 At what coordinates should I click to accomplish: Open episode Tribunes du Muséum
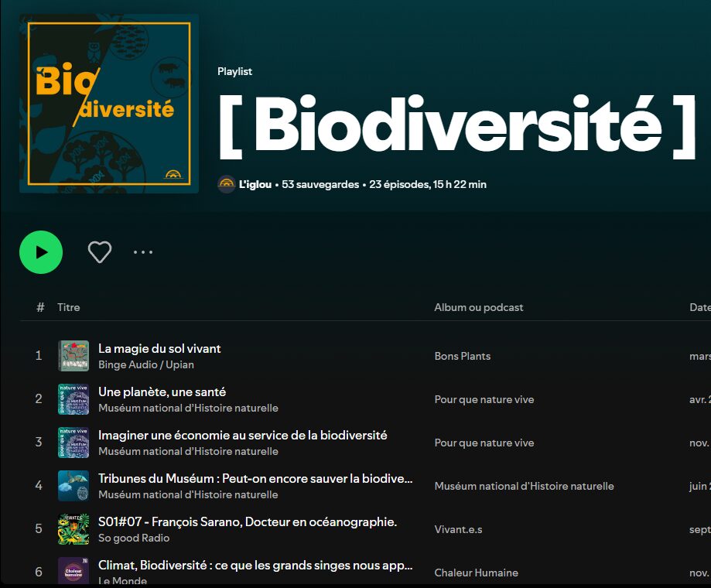click(255, 479)
